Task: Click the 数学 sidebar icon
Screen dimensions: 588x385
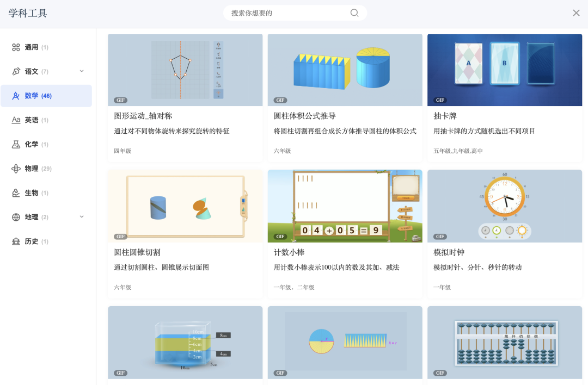Action: 16,95
